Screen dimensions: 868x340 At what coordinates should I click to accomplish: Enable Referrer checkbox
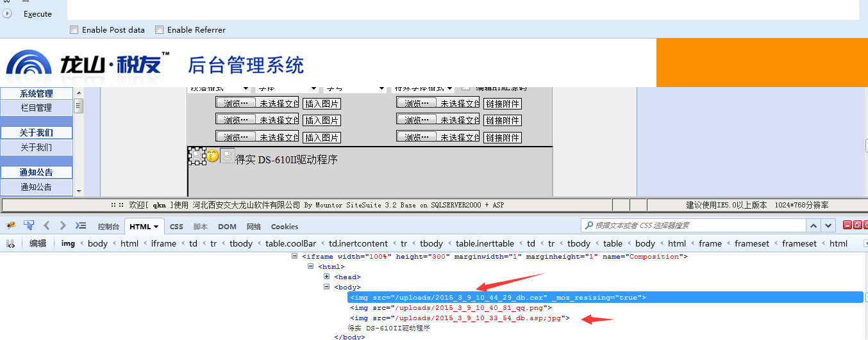click(x=160, y=29)
